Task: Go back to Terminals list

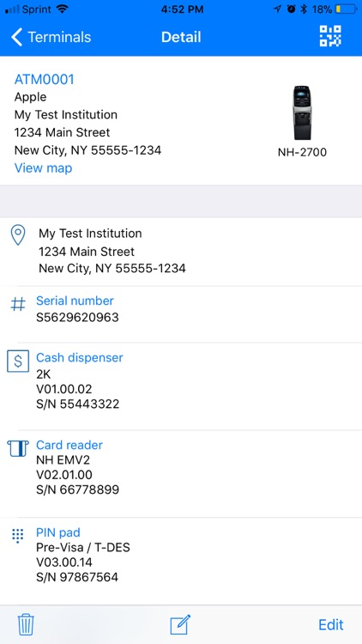Action: (x=51, y=37)
